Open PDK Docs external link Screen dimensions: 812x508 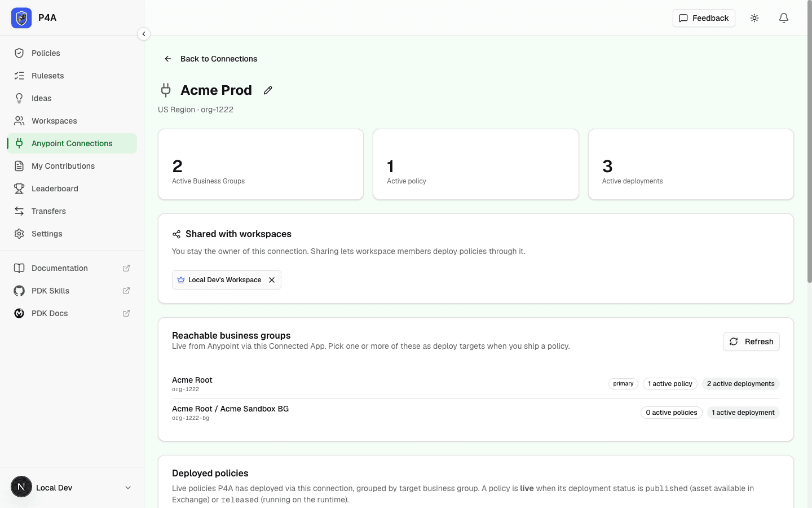(x=72, y=313)
